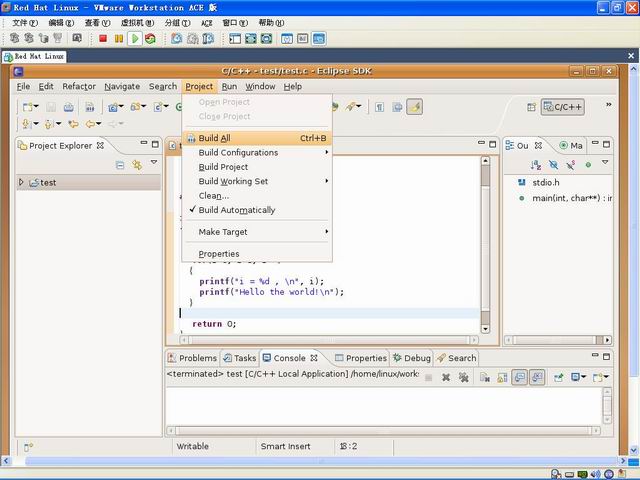640x480 pixels.
Task: Click the green VMware power-on play button
Action: tap(135, 39)
